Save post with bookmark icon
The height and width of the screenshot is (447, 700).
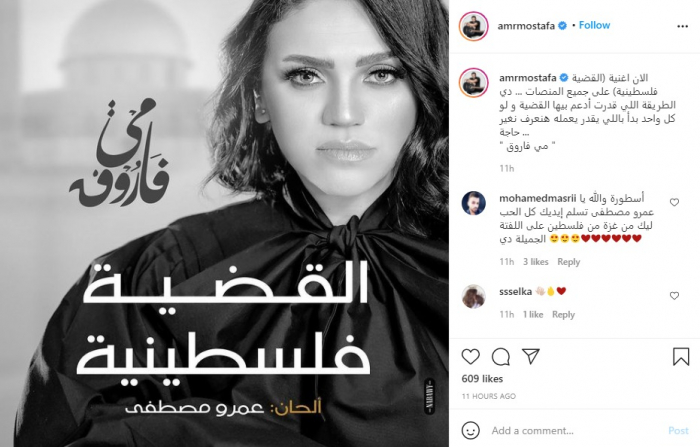681,356
